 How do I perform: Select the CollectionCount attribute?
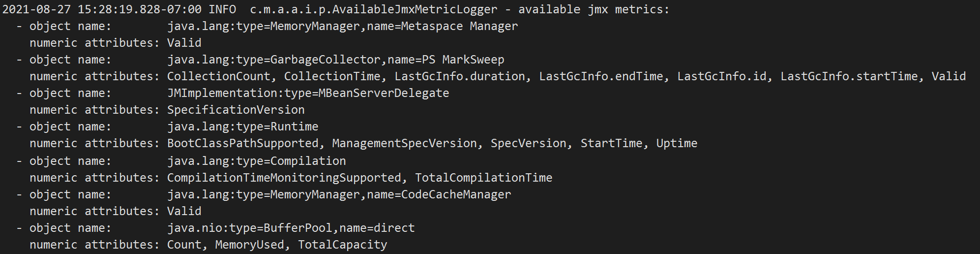tap(219, 76)
